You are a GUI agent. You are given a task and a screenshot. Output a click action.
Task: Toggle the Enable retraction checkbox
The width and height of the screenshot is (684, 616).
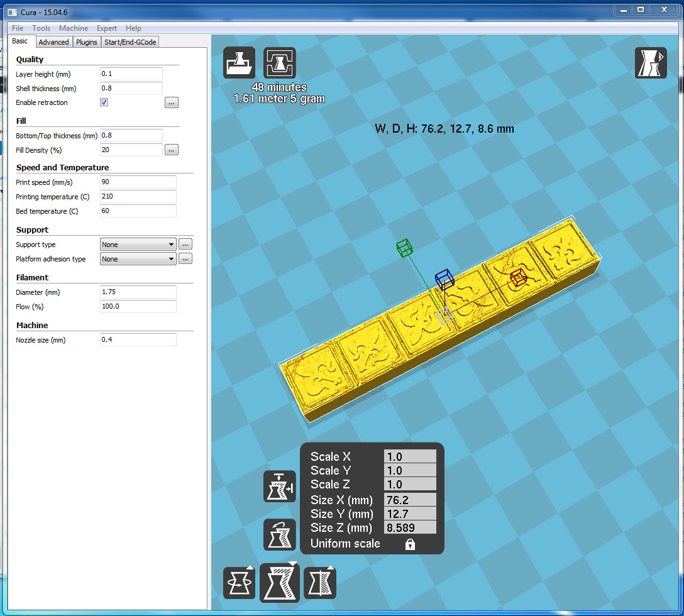(104, 102)
